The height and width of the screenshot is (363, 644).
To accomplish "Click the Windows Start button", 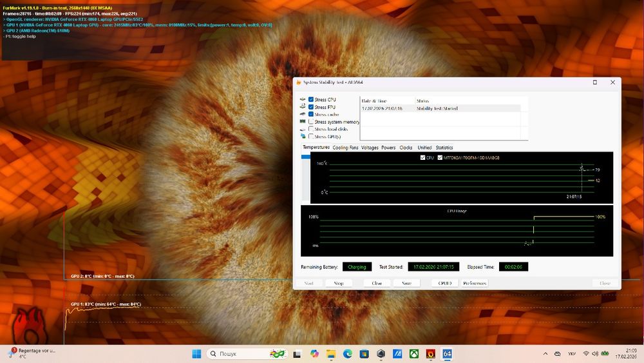I will coord(196,354).
